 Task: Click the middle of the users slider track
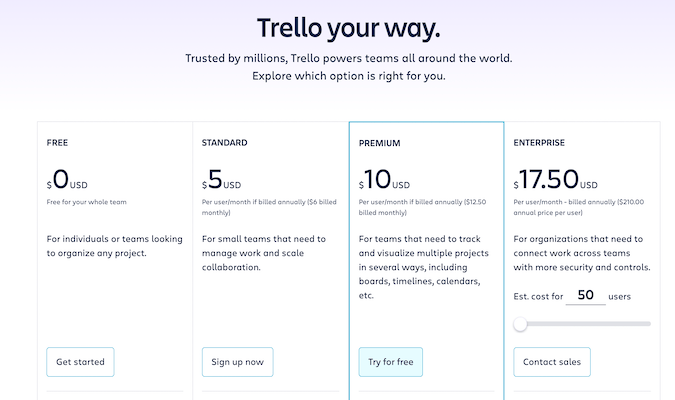click(582, 324)
